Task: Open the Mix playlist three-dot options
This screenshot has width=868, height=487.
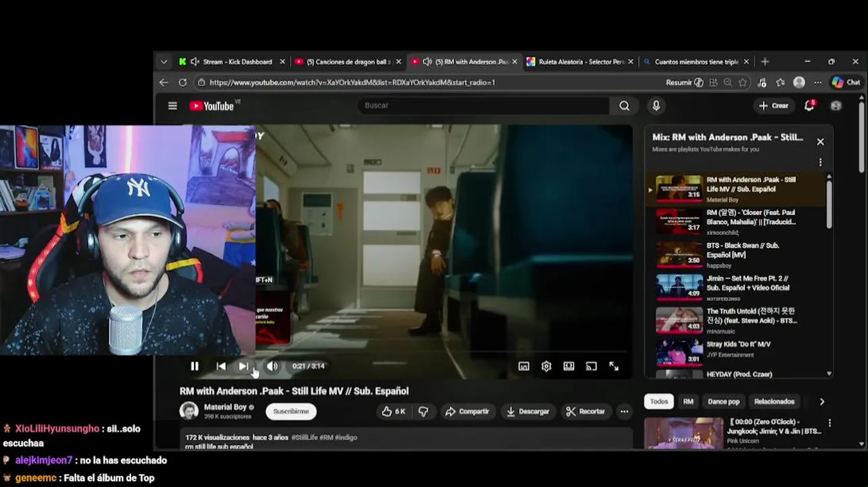Action: point(820,162)
